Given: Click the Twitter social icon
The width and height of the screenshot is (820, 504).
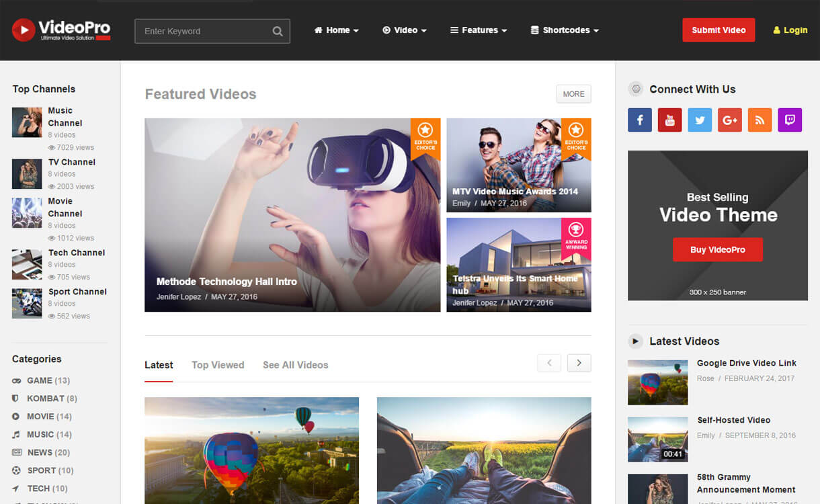Looking at the screenshot, I should [x=700, y=120].
